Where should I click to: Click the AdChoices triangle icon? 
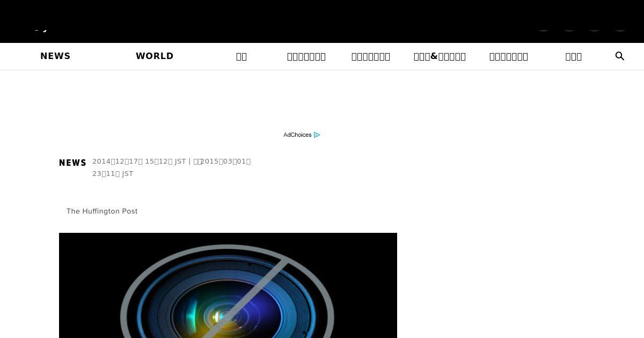click(x=317, y=135)
